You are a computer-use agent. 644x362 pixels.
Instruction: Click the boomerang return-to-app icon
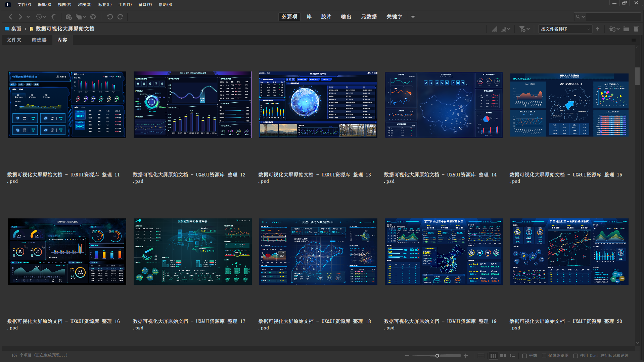click(54, 17)
